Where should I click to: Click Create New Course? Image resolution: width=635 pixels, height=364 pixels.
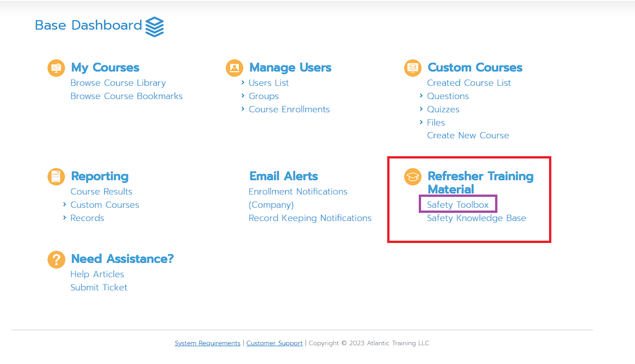468,135
